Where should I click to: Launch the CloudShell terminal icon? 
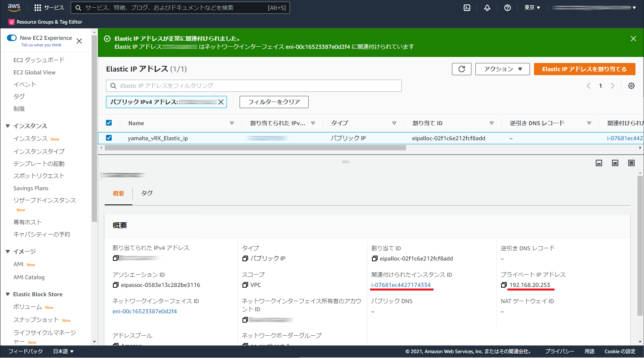point(467,8)
